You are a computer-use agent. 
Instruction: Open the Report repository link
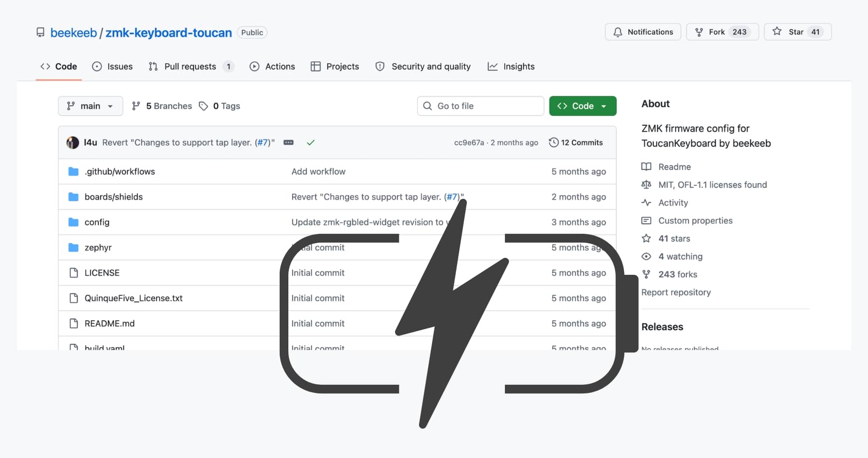[x=676, y=292]
